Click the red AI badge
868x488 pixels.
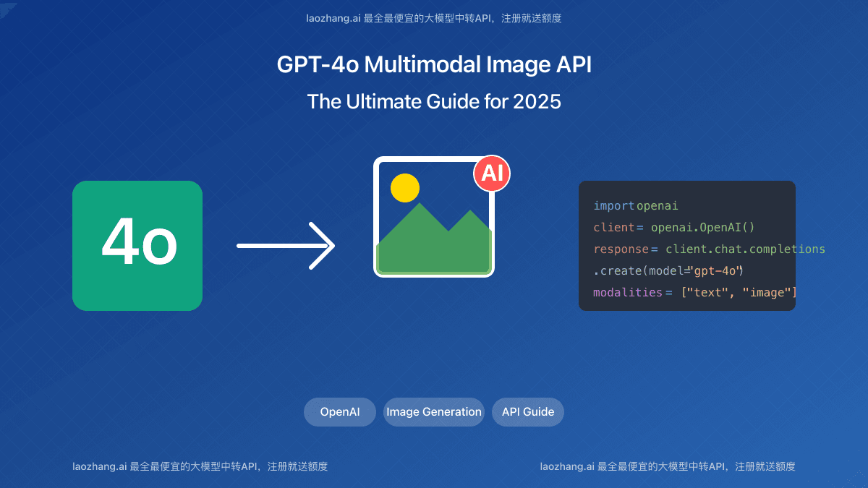tap(492, 174)
